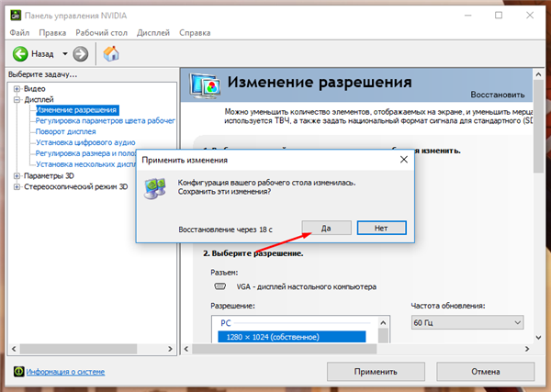Viewport: 551px width, 392px height.
Task: Click the Параметры 3D tree label
Action: click(49, 175)
